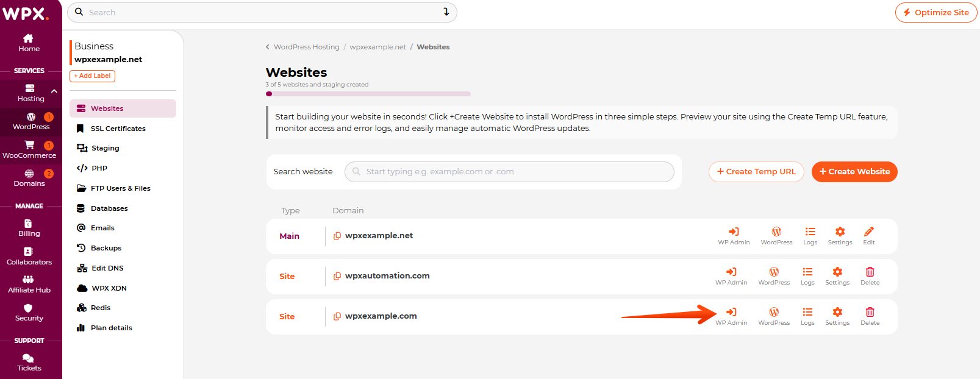This screenshot has width=980, height=379.
Task: Open WP Admin for wpxexample.net
Action: pos(734,235)
